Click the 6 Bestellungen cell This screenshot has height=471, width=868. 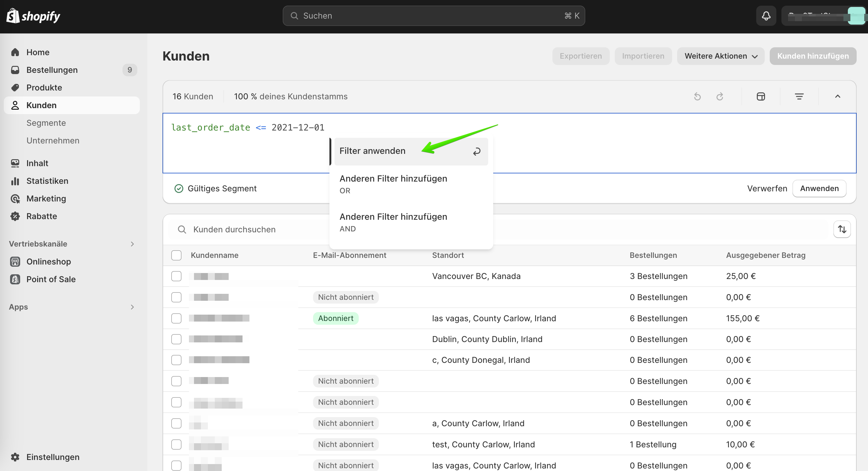(x=659, y=318)
